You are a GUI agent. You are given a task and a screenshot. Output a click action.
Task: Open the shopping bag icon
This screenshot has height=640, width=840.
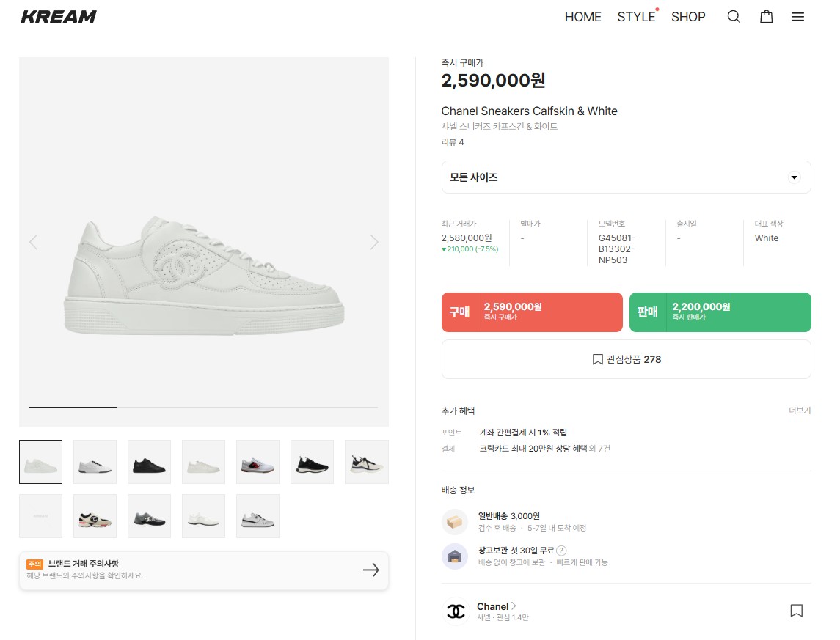coord(766,17)
